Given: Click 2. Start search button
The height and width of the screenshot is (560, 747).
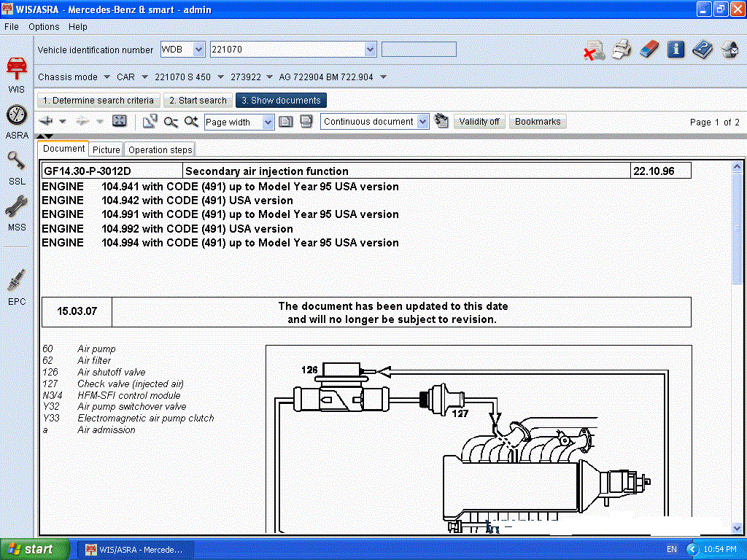Looking at the screenshot, I should pos(198,101).
